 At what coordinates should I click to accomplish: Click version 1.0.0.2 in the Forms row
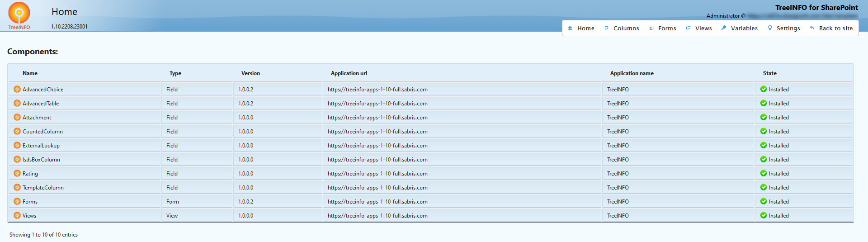click(246, 201)
